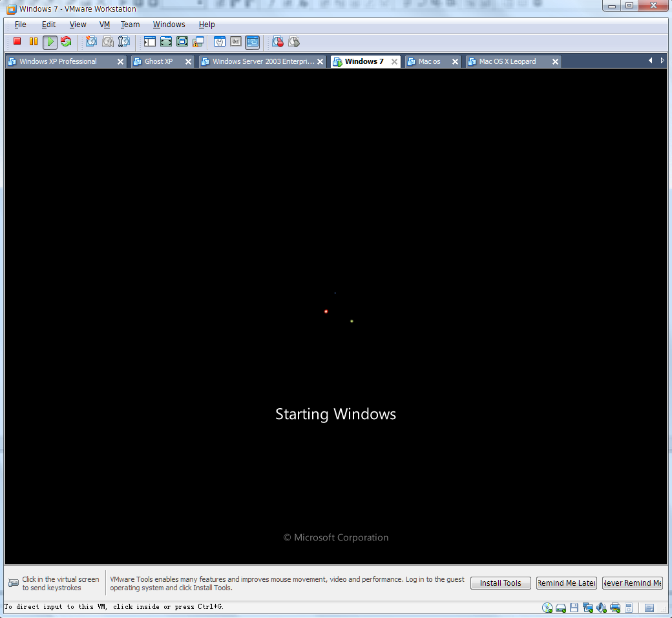Screen dimensions: 672x618
Task: Click the Appliance view icon
Action: (x=236, y=41)
